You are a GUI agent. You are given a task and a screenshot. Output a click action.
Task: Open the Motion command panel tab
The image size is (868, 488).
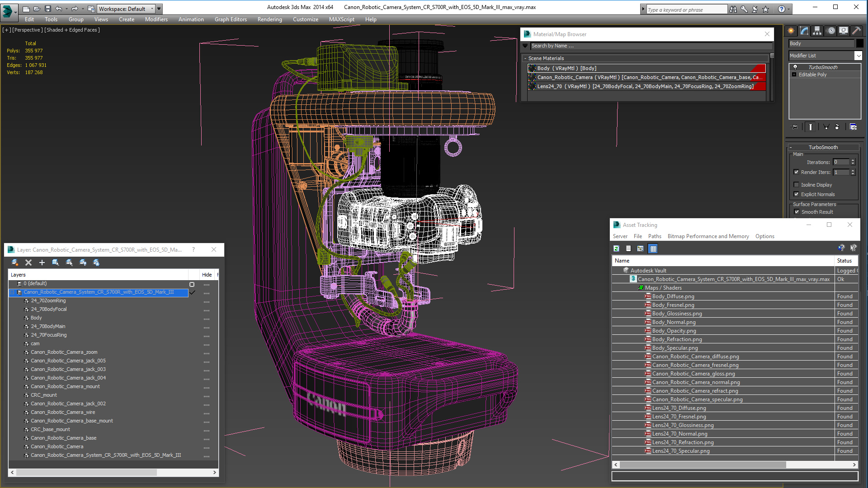830,31
